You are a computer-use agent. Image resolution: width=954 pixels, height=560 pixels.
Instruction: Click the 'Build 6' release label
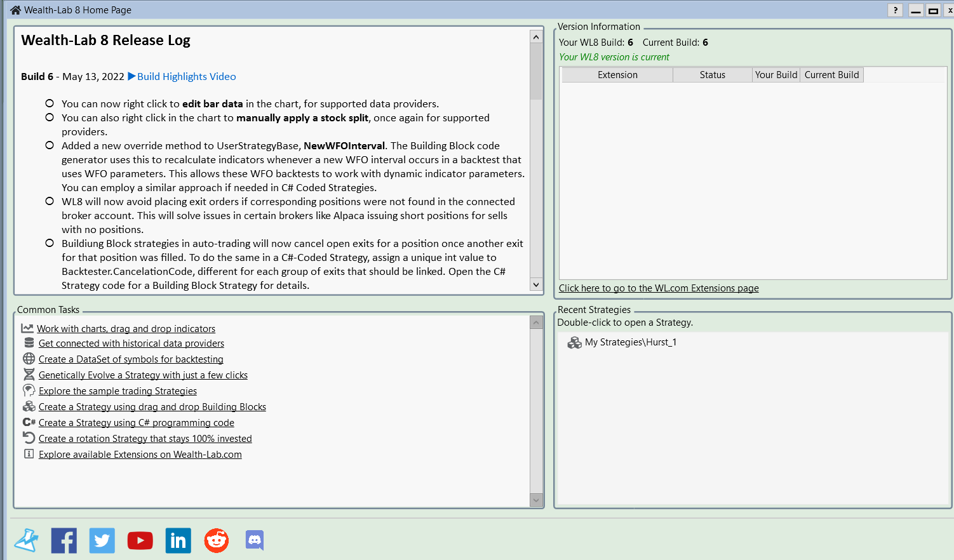37,76
